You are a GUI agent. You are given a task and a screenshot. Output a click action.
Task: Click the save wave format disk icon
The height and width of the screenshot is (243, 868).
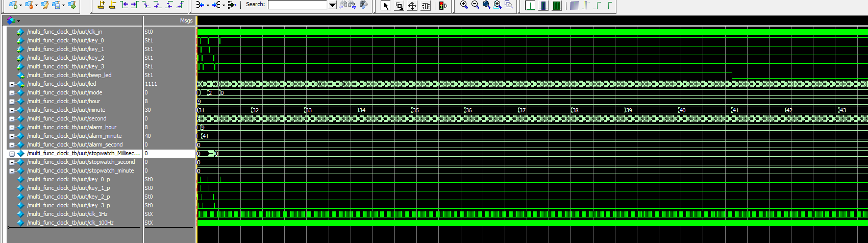pos(56,5)
